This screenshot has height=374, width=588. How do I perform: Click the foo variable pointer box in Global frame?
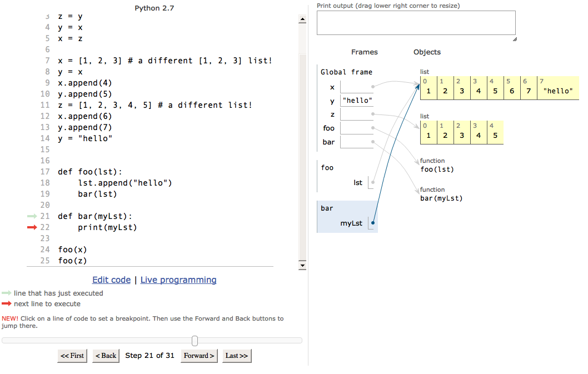click(x=357, y=128)
